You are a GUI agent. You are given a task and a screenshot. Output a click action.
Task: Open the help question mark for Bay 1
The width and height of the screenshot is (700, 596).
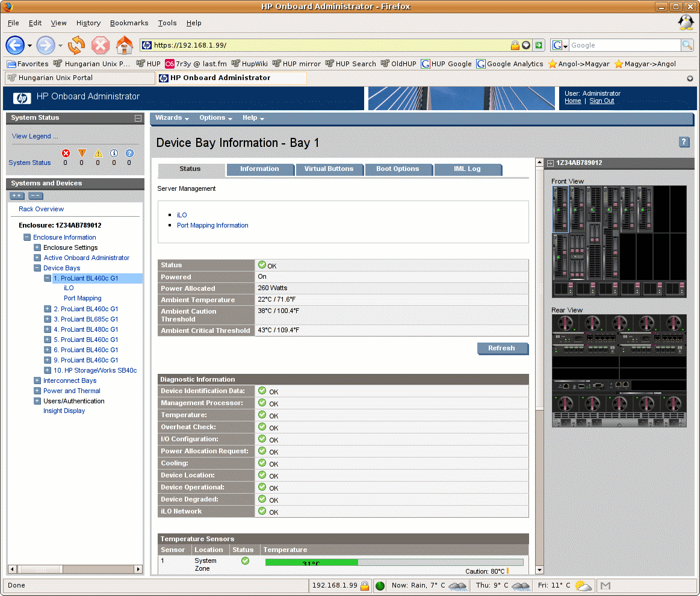684,142
